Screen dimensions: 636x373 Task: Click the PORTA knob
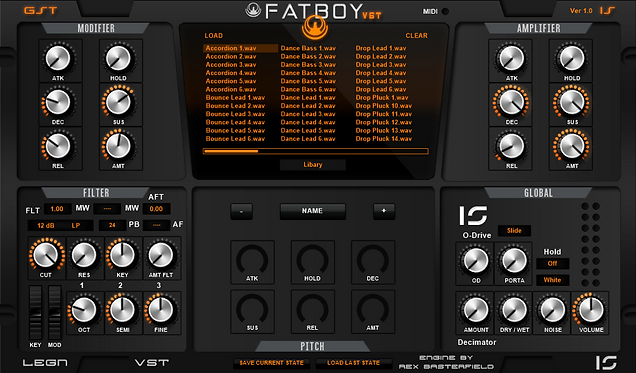point(514,260)
